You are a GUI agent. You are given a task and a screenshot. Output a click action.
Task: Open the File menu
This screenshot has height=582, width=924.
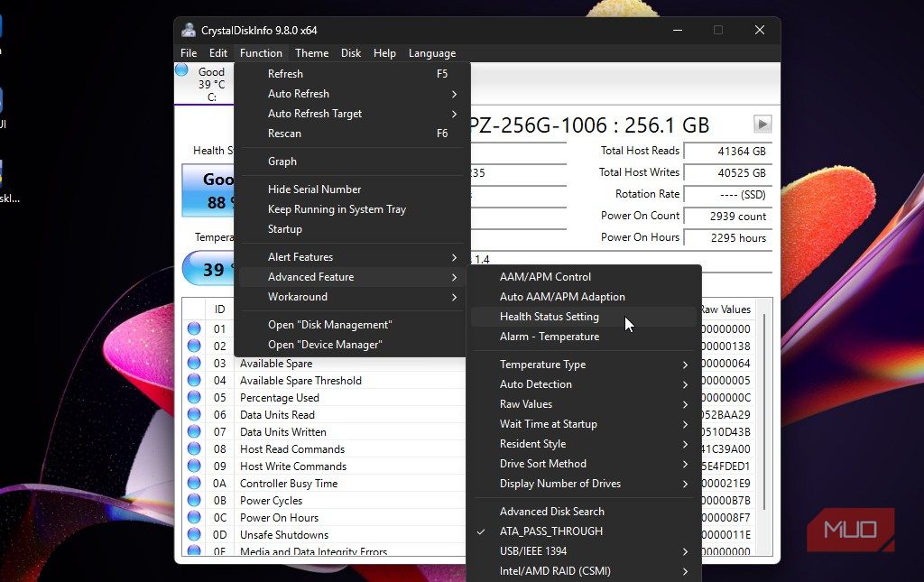tap(189, 53)
